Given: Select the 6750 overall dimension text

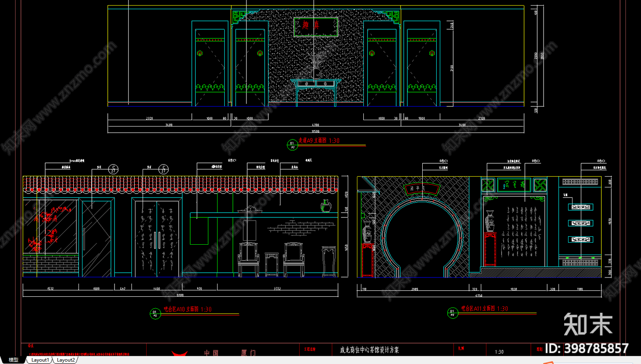Looking at the screenshot, I should coord(479,296).
